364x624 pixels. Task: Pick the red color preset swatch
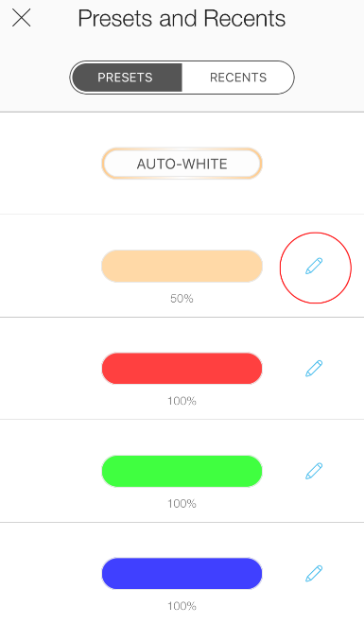click(182, 369)
